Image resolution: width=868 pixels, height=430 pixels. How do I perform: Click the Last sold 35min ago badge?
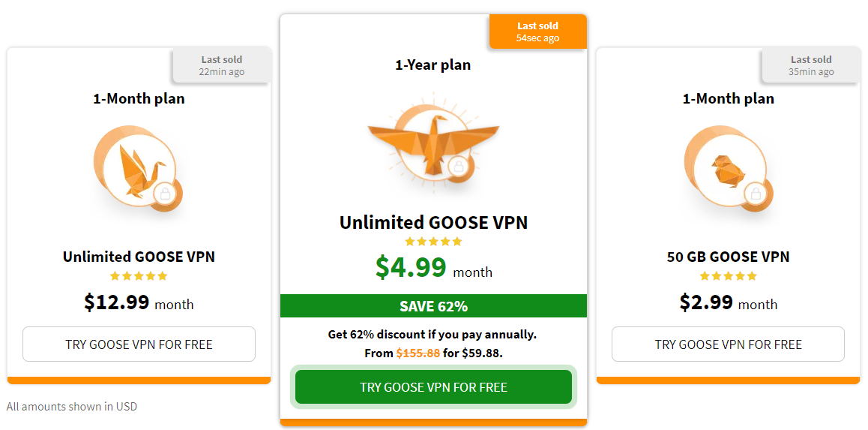pyautogui.click(x=811, y=65)
